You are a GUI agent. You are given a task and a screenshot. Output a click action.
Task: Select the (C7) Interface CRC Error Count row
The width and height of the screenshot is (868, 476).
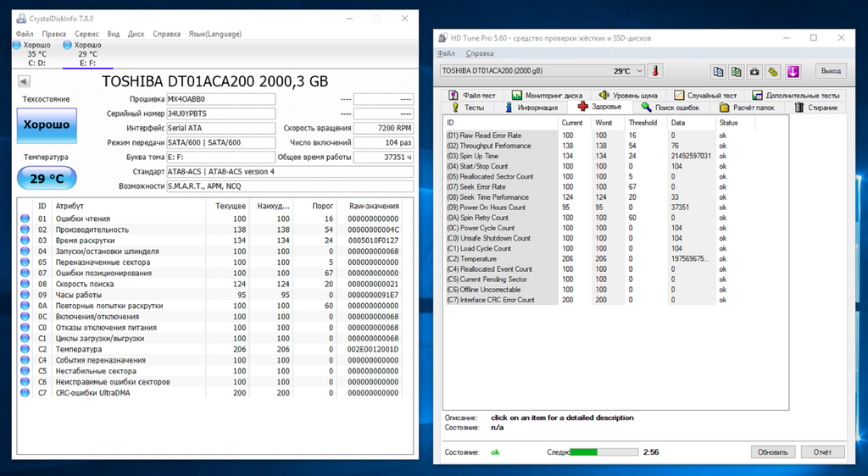pos(601,300)
